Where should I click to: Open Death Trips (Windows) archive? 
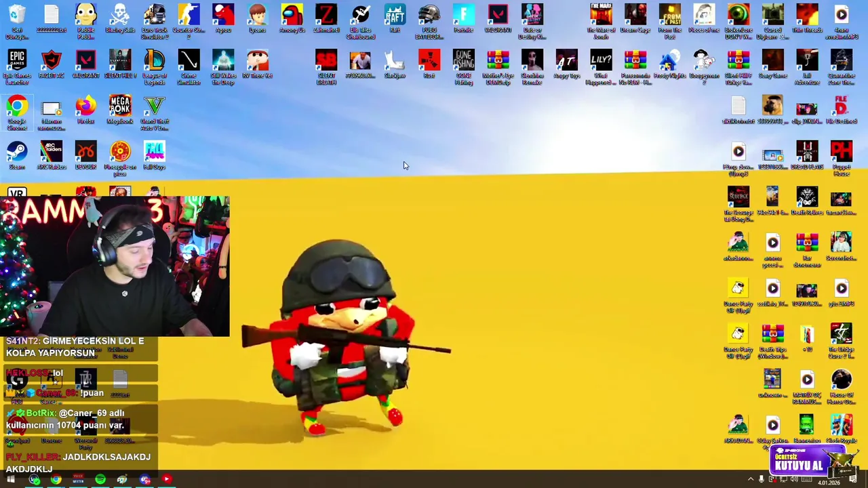[772, 341]
